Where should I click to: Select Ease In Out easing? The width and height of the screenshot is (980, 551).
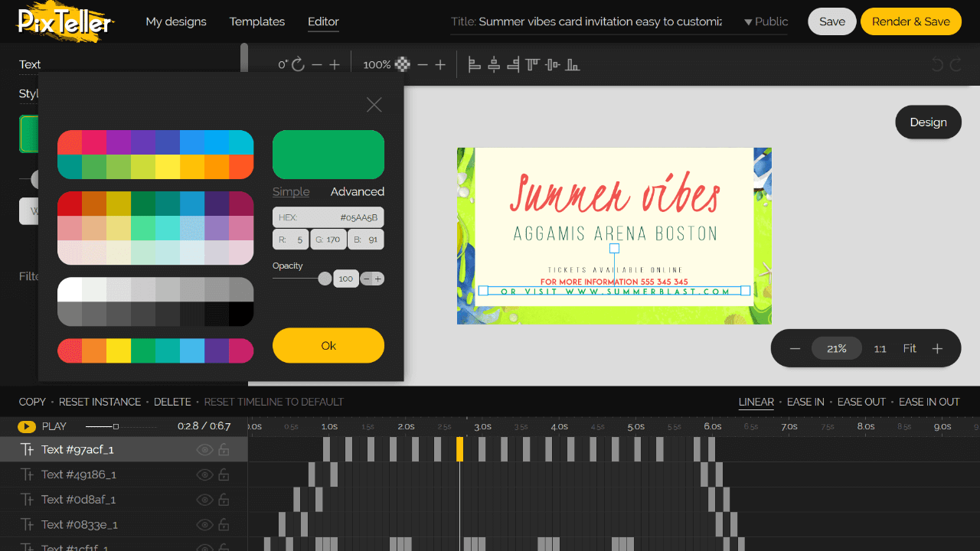[x=929, y=402]
